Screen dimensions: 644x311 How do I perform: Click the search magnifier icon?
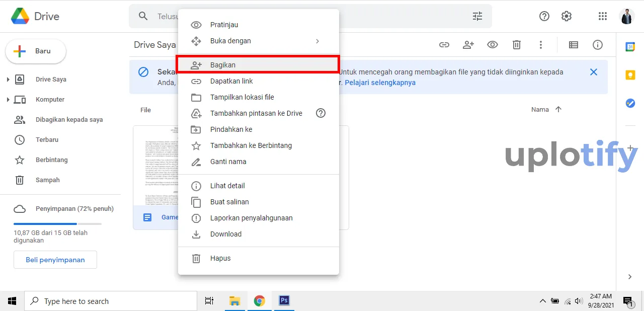pos(143,16)
